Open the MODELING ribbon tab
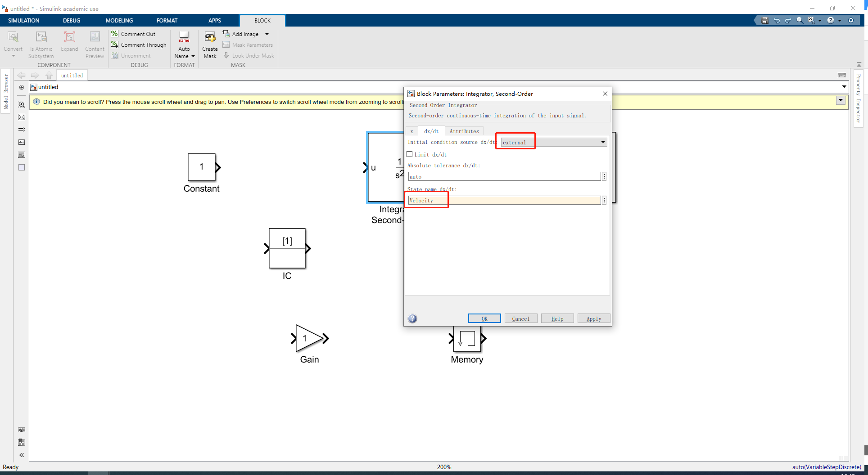The image size is (868, 475). pyautogui.click(x=119, y=20)
